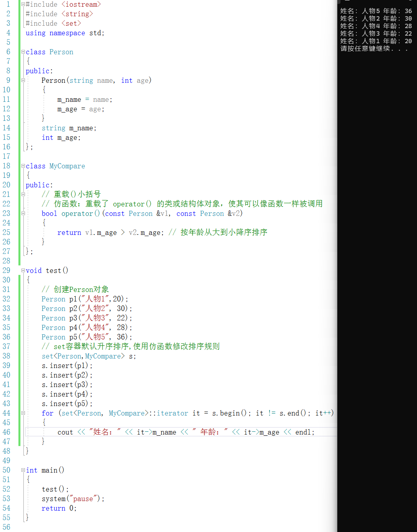Click line number 28 in the gutter

pyautogui.click(x=6, y=261)
